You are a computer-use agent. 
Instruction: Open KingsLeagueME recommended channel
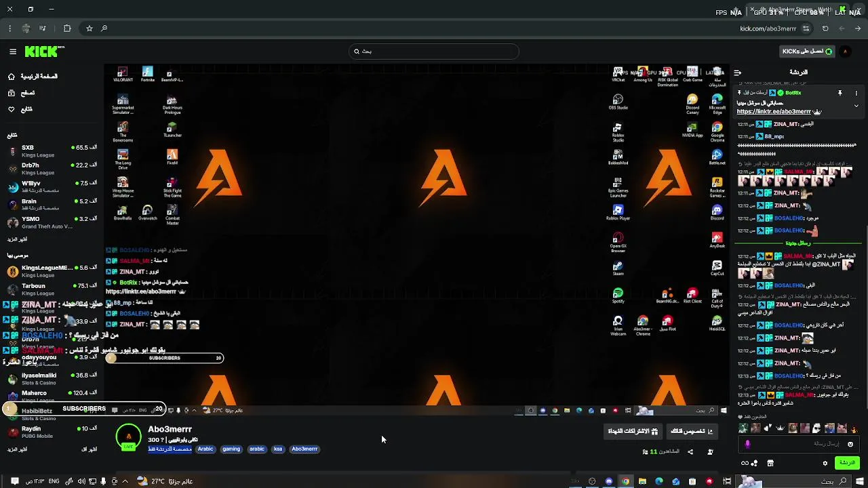53,271
